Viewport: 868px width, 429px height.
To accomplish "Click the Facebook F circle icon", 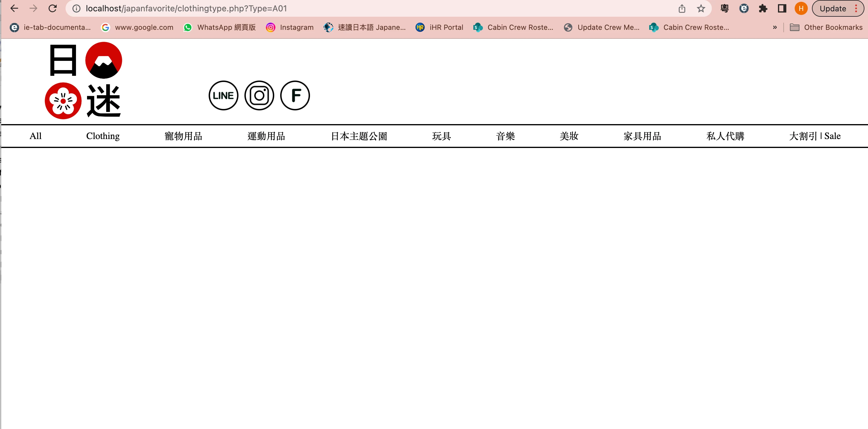I will pos(295,95).
